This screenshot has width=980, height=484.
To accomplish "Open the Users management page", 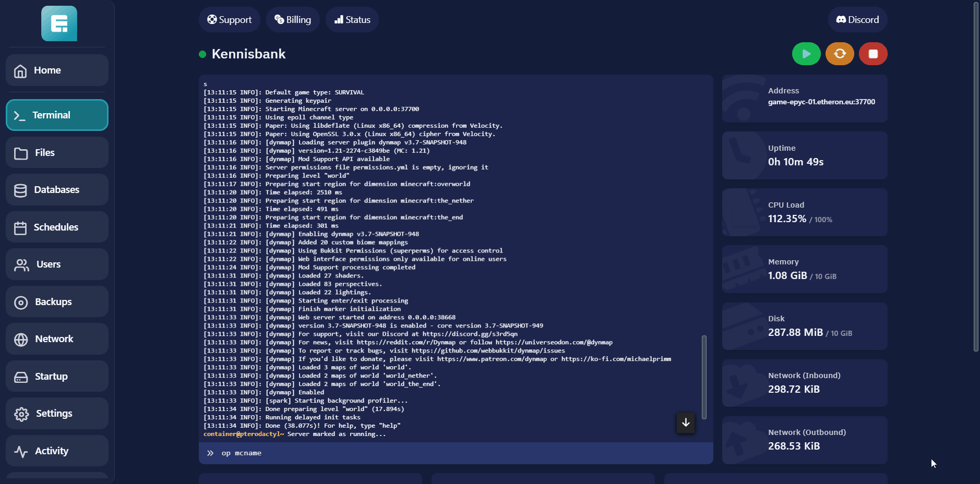I will [x=57, y=264].
